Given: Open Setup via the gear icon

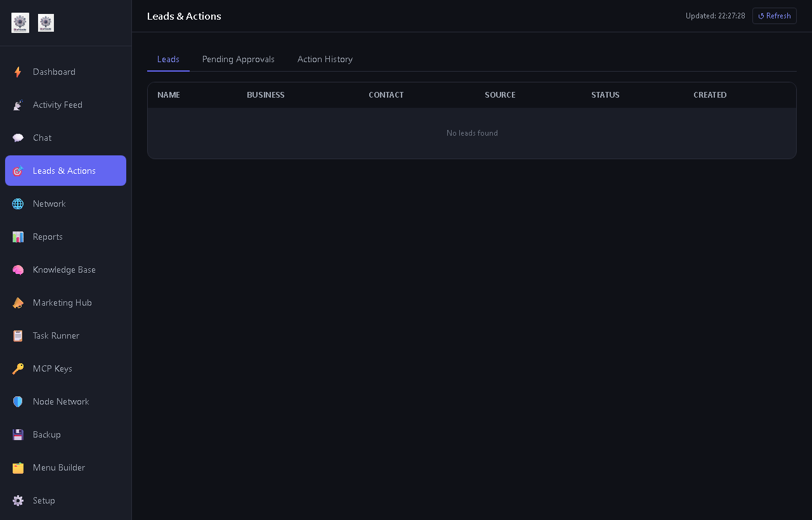Looking at the screenshot, I should point(18,500).
